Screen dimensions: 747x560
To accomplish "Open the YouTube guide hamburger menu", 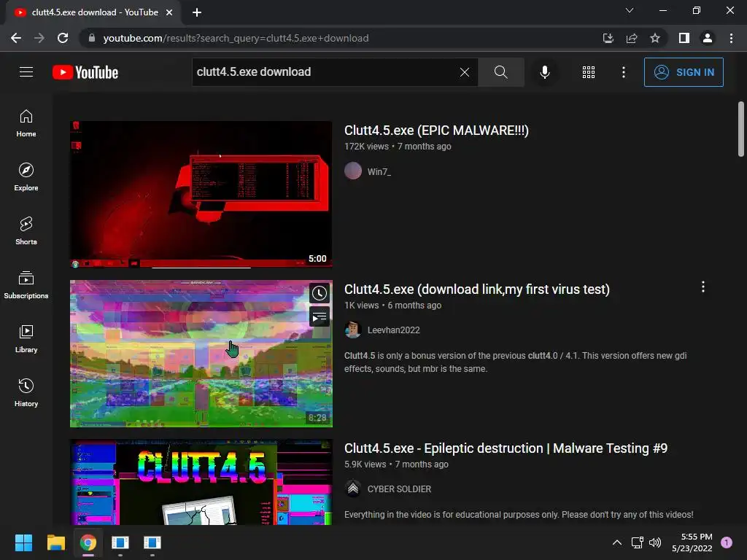I will click(x=26, y=72).
